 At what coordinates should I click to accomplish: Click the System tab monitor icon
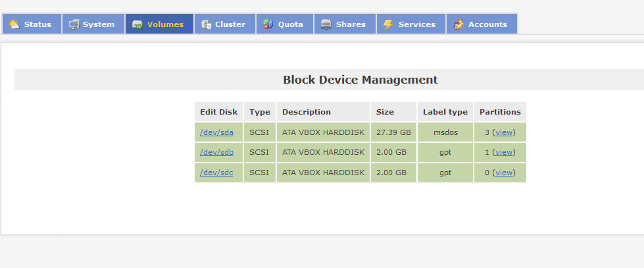74,24
